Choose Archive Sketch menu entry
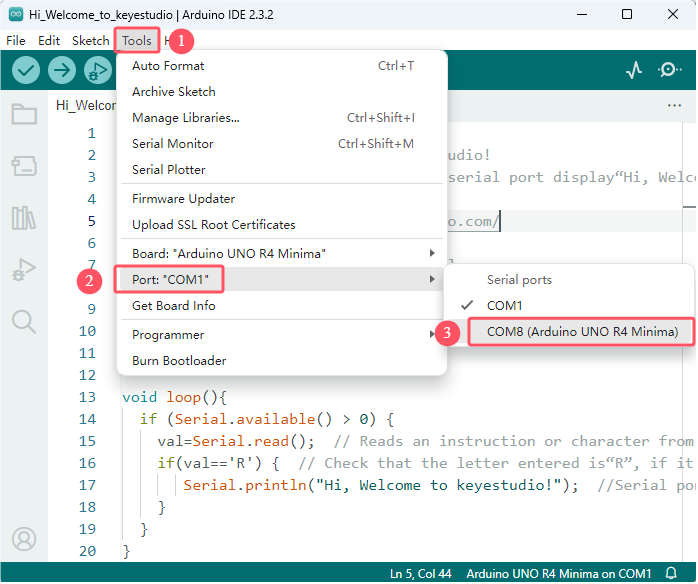698x584 pixels. tap(282, 92)
